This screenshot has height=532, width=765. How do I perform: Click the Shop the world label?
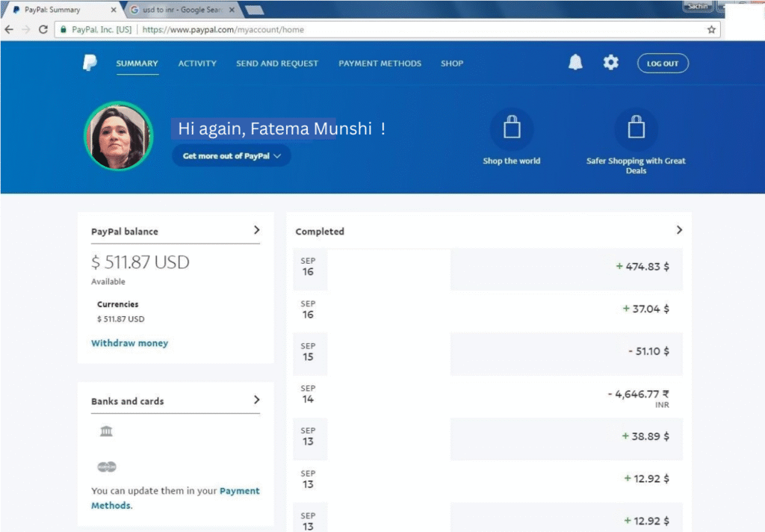coord(512,161)
